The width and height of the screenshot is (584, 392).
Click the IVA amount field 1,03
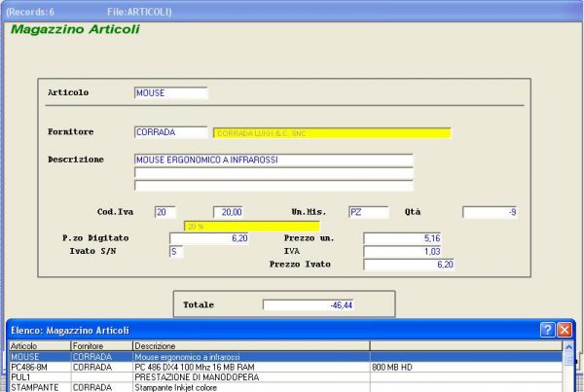click(402, 252)
